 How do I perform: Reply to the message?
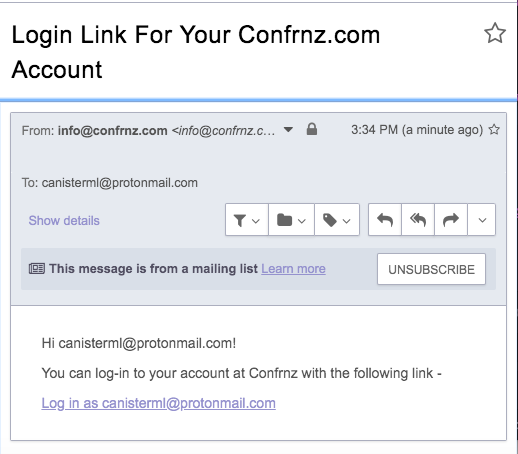tap(385, 220)
